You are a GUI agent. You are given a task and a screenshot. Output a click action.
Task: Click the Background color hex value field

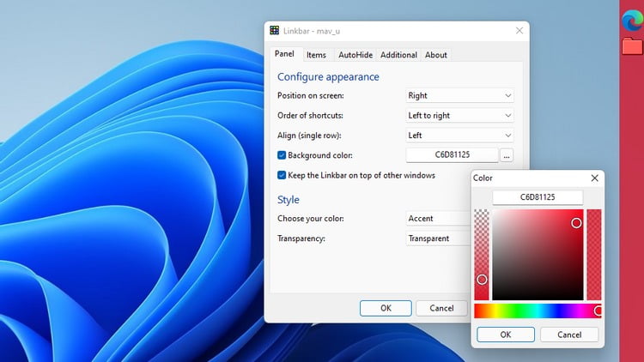click(x=453, y=155)
